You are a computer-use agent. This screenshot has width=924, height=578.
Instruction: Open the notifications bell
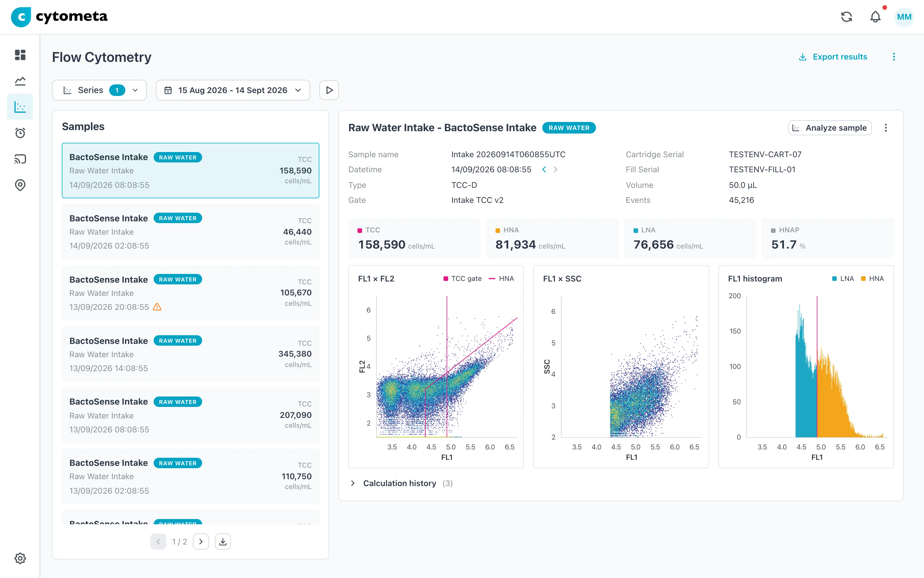tap(875, 17)
